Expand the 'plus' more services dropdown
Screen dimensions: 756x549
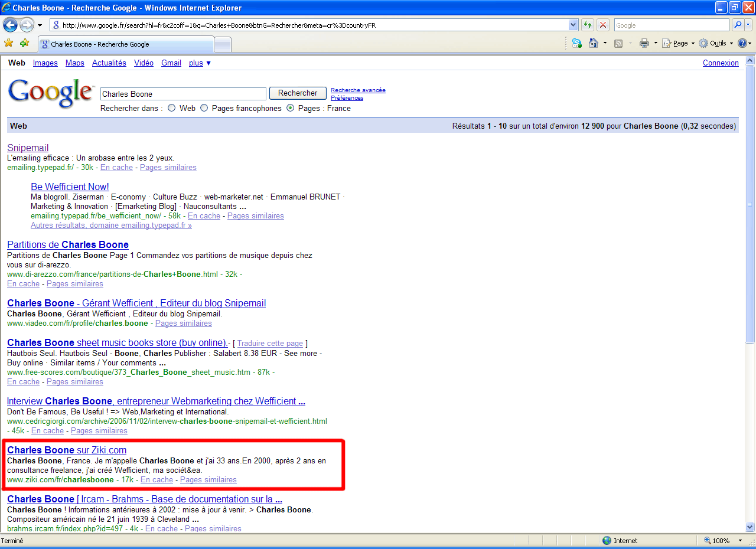(x=200, y=63)
